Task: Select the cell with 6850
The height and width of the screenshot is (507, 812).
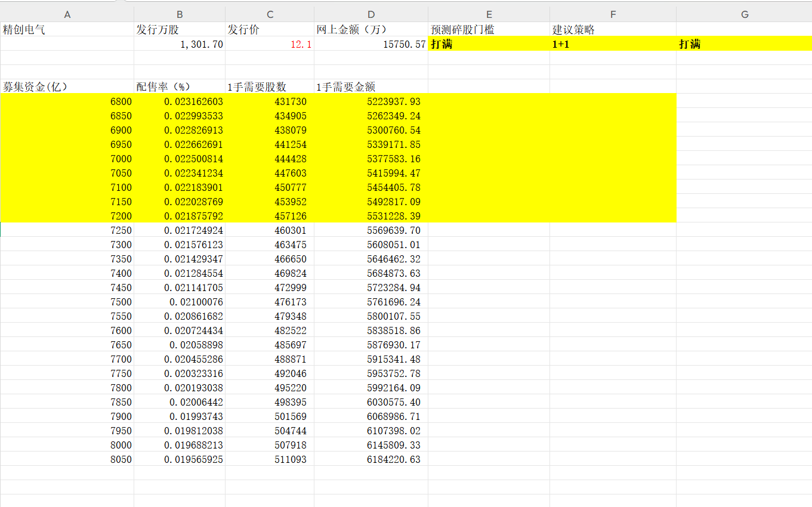Action: click(x=67, y=116)
